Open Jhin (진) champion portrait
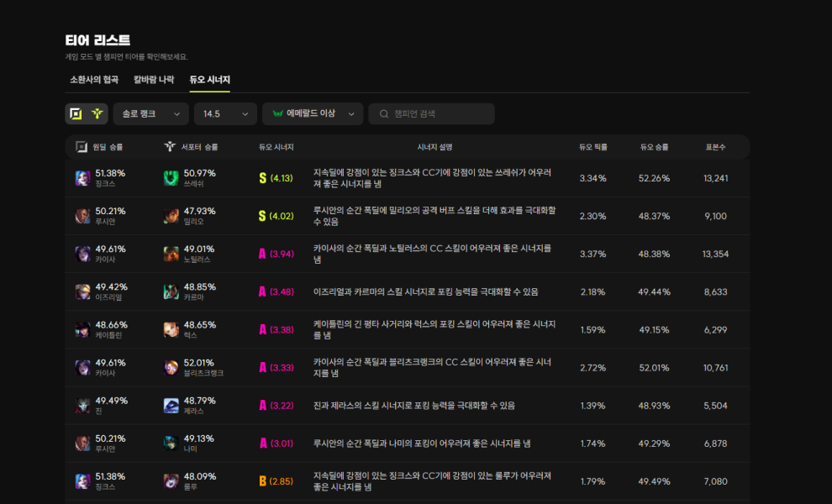This screenshot has height=504, width=832. [82, 406]
